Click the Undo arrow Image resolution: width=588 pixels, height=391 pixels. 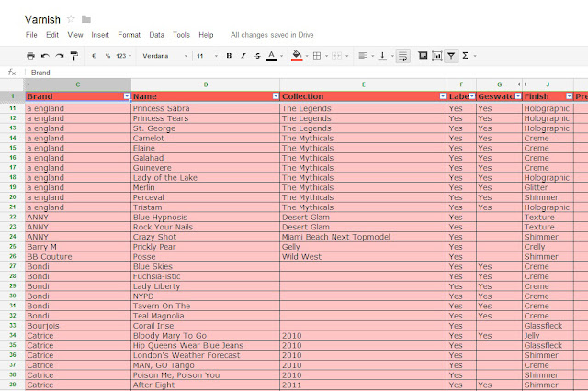(x=45, y=56)
